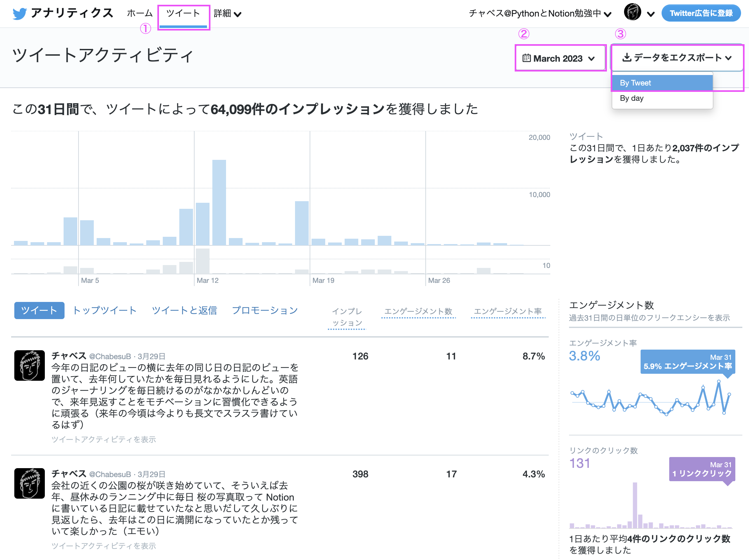This screenshot has width=749, height=560.
Task: Select the ツイート navigation tab
Action: [x=183, y=14]
